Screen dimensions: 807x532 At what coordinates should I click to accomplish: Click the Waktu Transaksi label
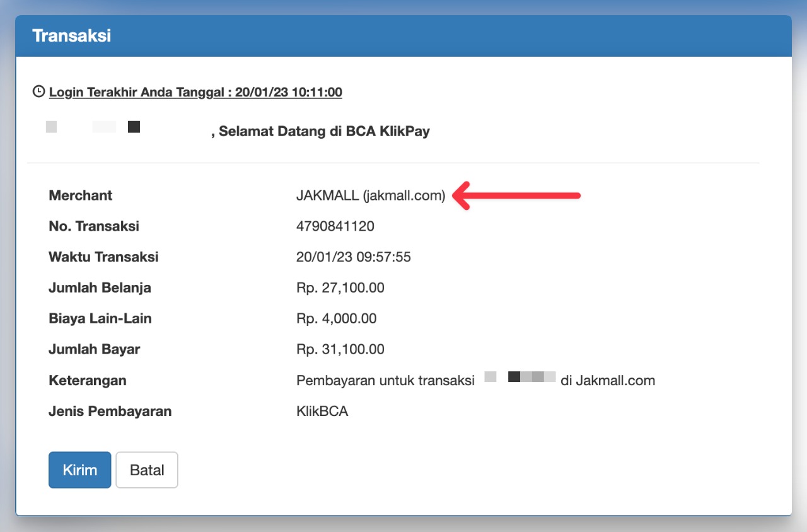pyautogui.click(x=103, y=257)
